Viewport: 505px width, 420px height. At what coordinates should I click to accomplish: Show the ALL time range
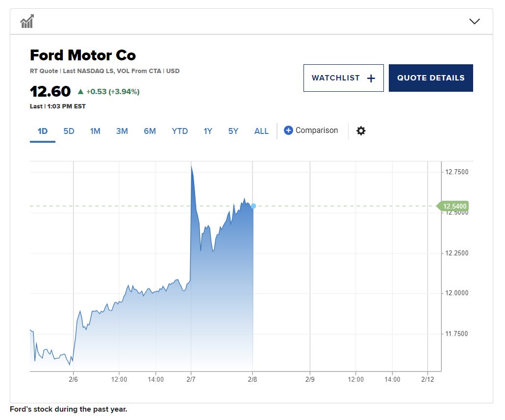click(261, 131)
